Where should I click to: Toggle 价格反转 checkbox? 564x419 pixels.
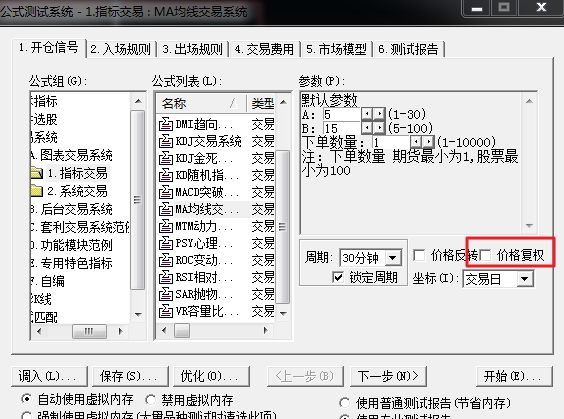[x=419, y=255]
